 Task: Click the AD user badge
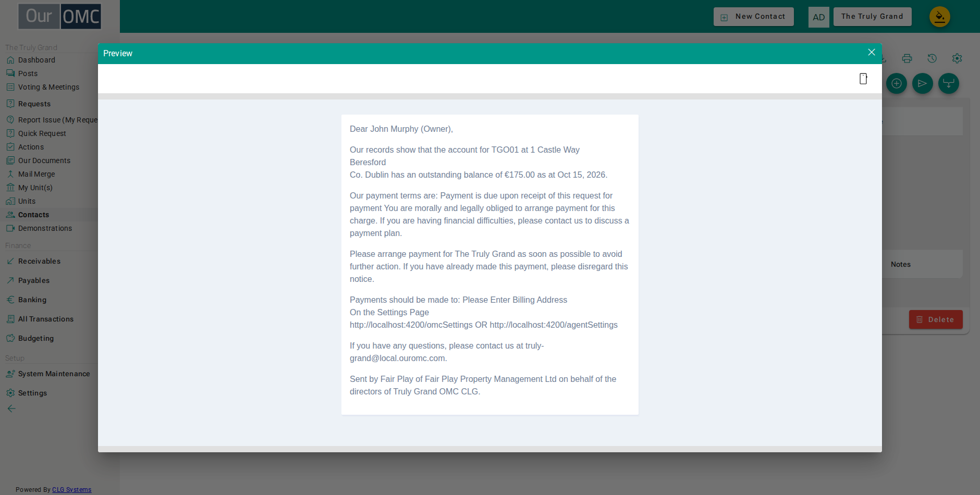819,17
